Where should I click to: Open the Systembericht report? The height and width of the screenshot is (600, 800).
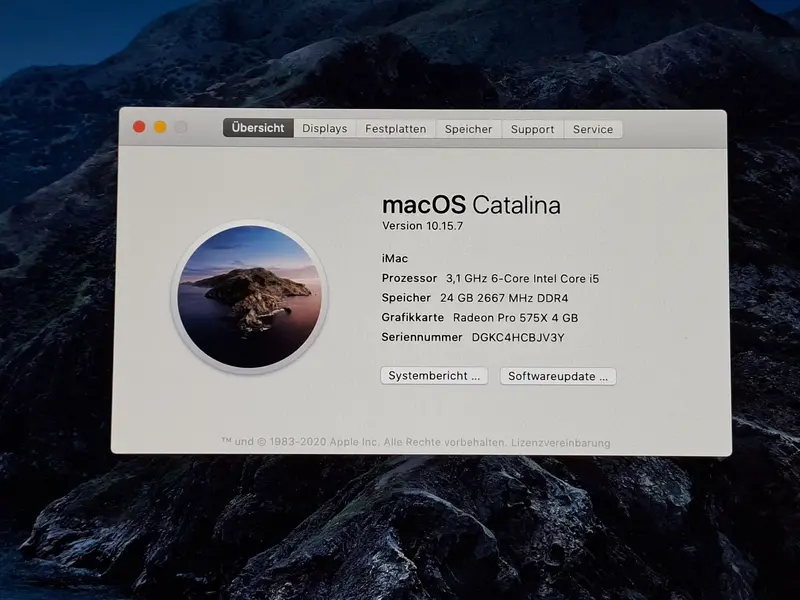[x=434, y=376]
